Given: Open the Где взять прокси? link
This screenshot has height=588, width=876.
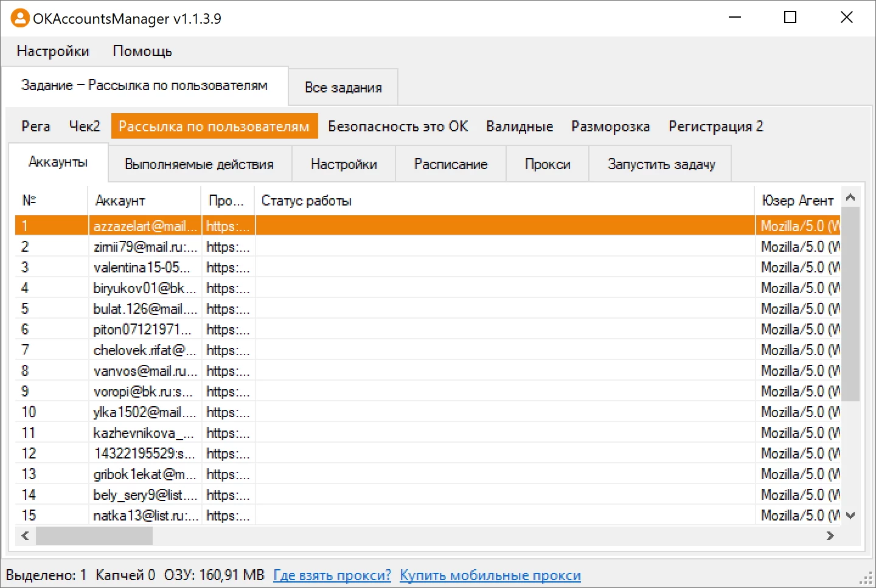Looking at the screenshot, I should click(332, 575).
